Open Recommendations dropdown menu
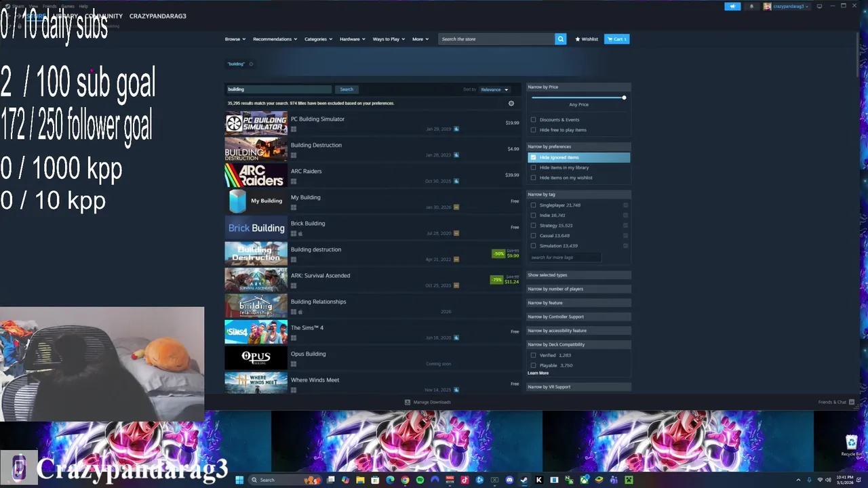868x488 pixels. (x=275, y=39)
